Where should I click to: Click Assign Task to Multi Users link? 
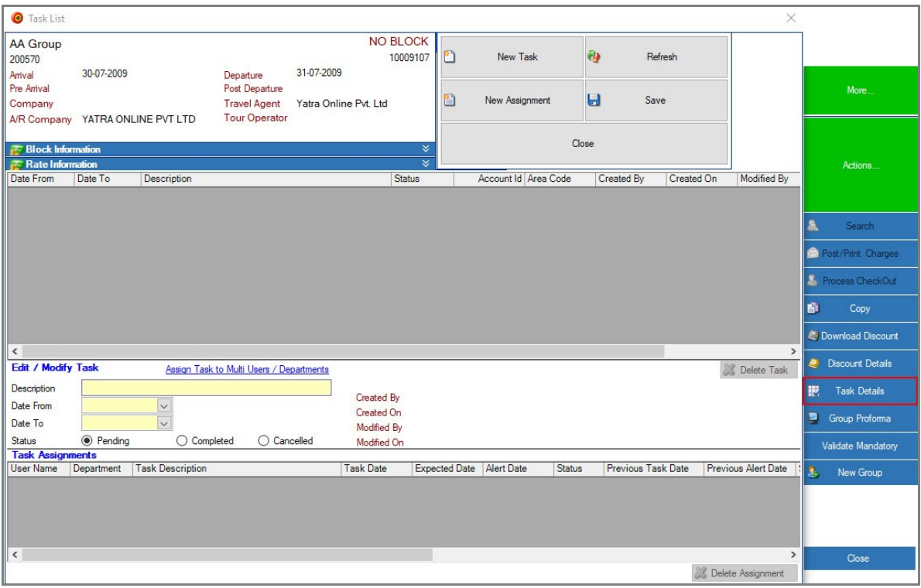tap(247, 370)
